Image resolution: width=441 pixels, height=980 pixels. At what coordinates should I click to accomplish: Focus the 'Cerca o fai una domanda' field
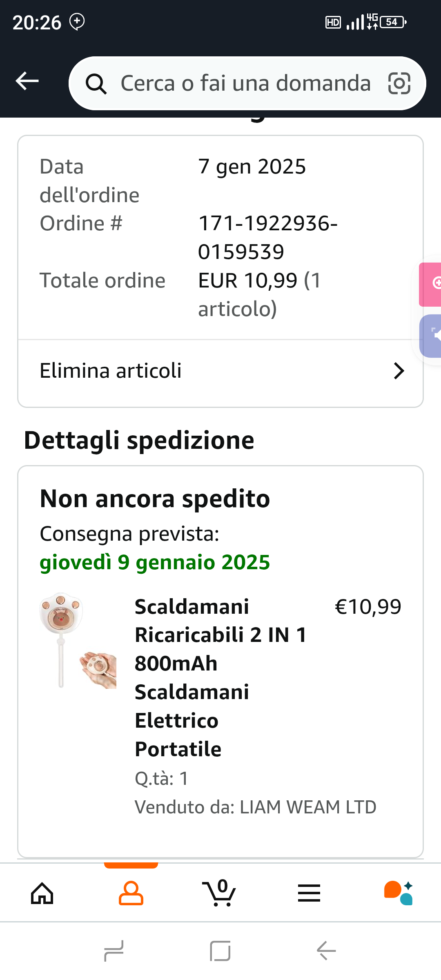click(x=245, y=83)
